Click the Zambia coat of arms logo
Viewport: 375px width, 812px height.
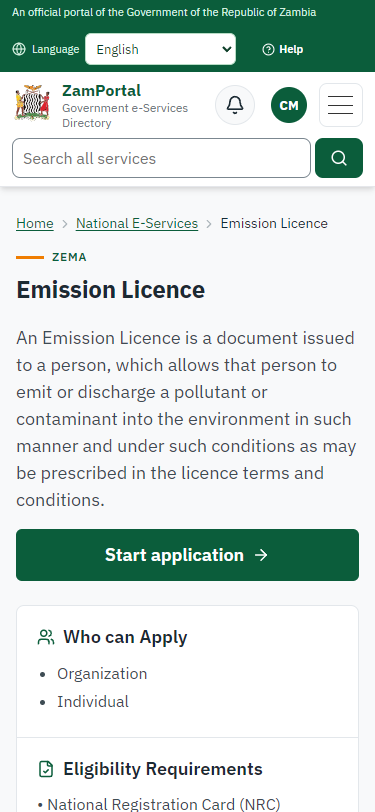(x=32, y=103)
